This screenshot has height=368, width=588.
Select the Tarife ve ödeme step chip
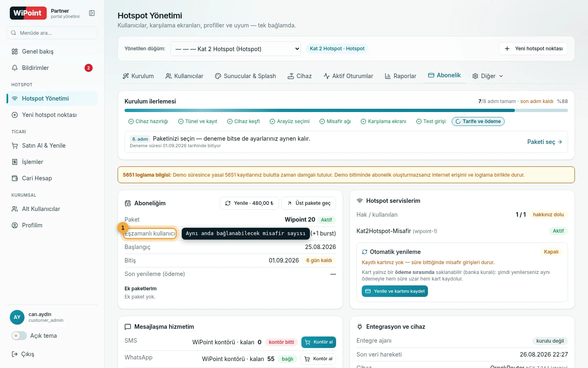click(x=478, y=121)
